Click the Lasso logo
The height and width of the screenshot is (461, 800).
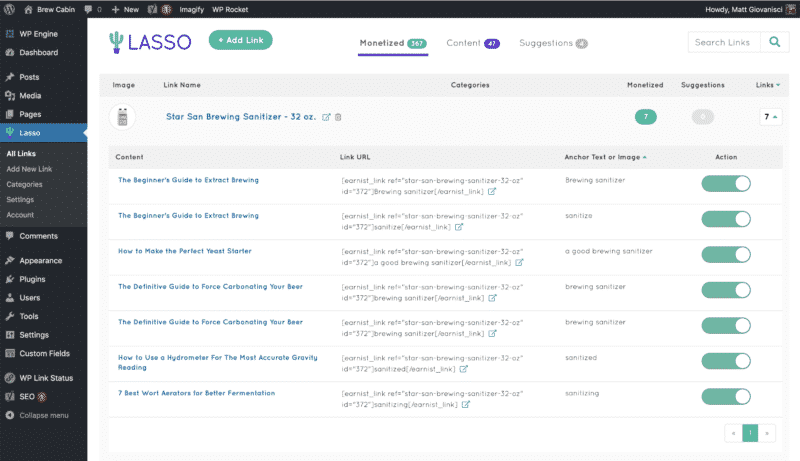[150, 42]
